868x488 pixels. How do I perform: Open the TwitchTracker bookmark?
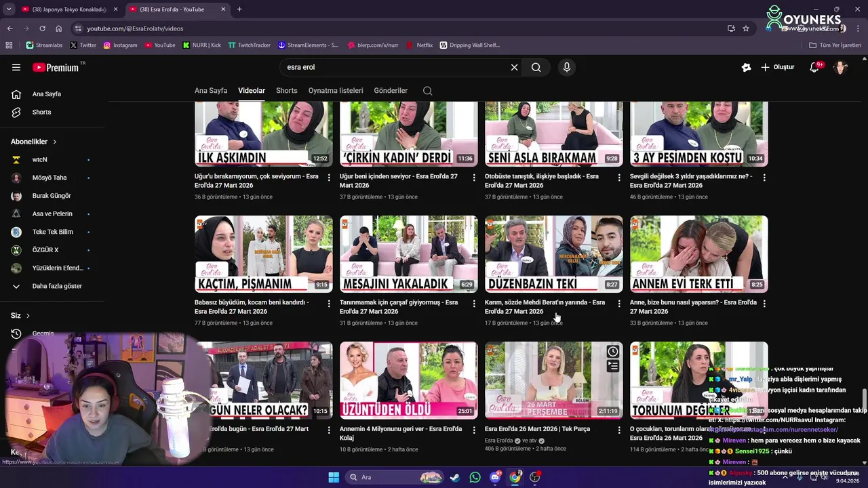click(249, 45)
